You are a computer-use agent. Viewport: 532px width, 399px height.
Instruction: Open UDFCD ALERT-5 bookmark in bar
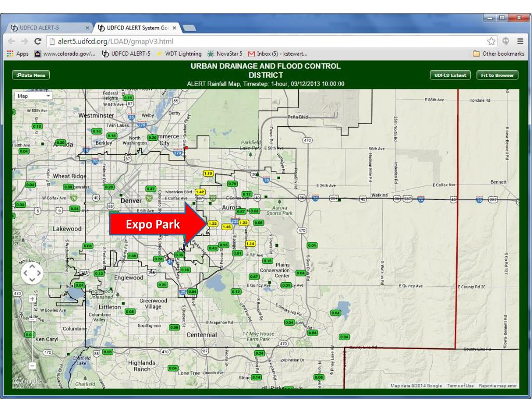[126, 54]
